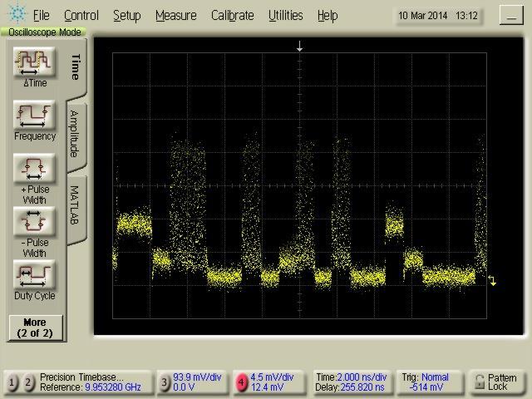
Task: Minimize the oscilloscope window
Action: [511, 16]
